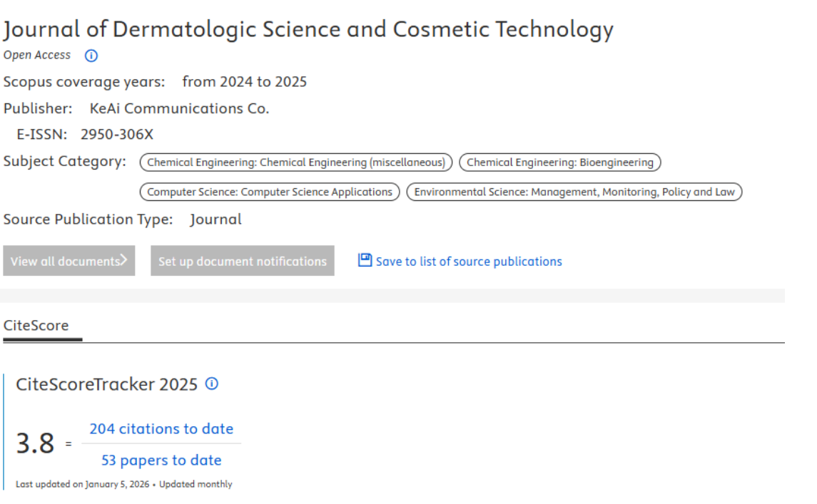The height and width of the screenshot is (504, 817).
Task: Choose the Computer Science Applications category chip
Action: [x=269, y=192]
